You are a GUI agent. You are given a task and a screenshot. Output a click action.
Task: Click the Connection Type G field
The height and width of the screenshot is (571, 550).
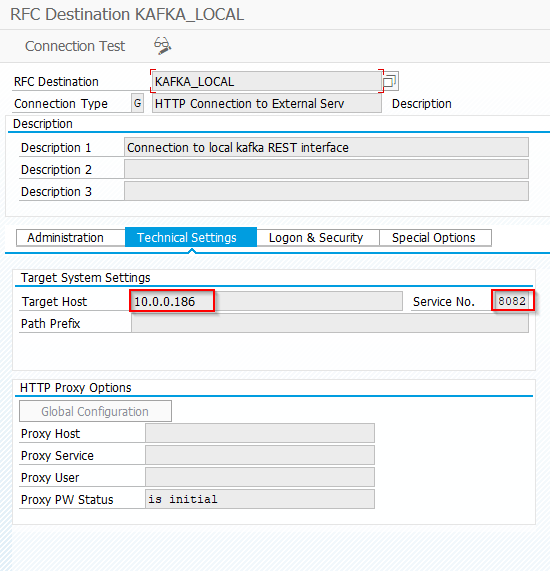[137, 103]
